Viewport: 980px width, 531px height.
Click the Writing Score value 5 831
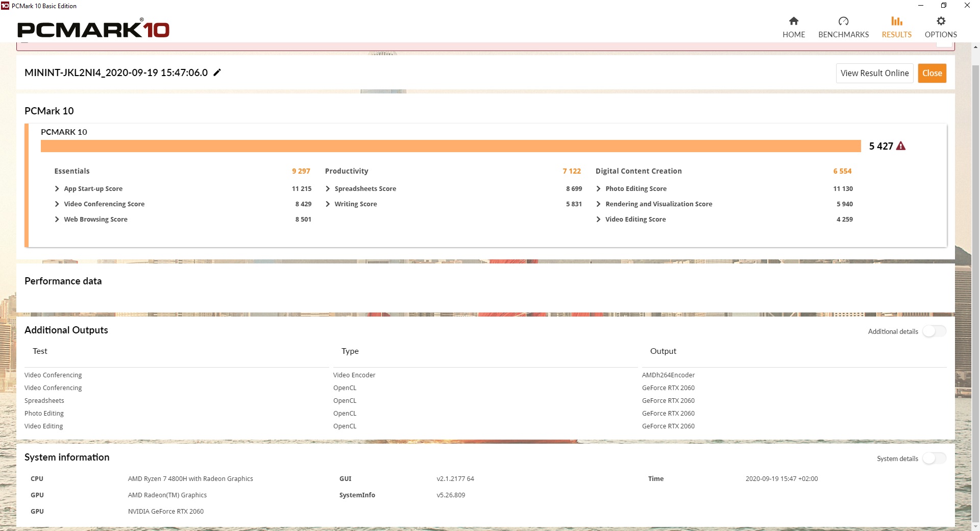574,204
